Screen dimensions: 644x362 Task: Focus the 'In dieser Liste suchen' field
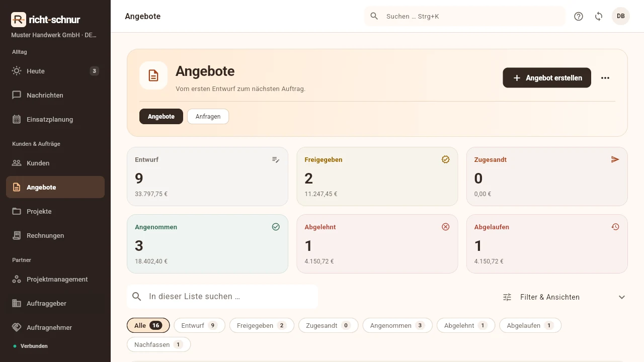(222, 297)
